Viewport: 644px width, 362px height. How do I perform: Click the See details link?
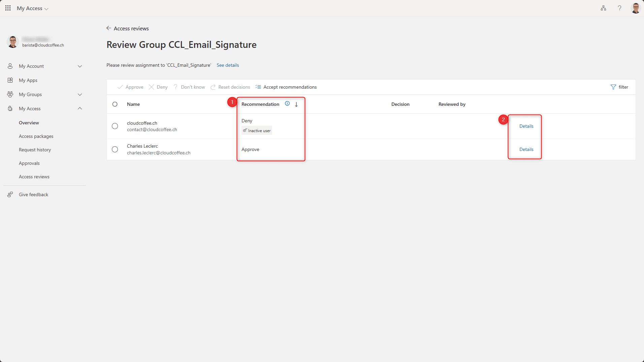(x=228, y=65)
